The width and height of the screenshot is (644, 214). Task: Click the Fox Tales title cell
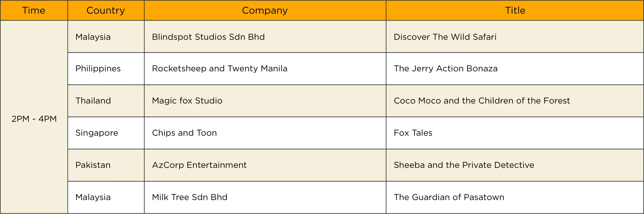[413, 133]
